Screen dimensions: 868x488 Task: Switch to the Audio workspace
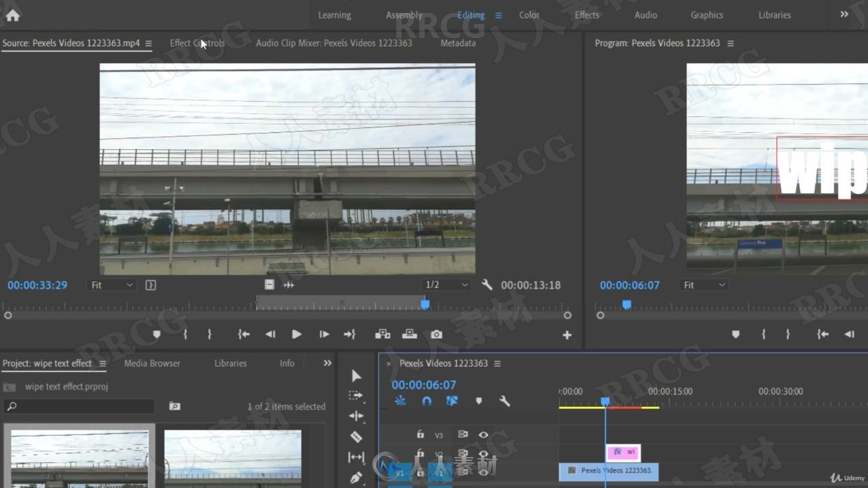point(646,15)
